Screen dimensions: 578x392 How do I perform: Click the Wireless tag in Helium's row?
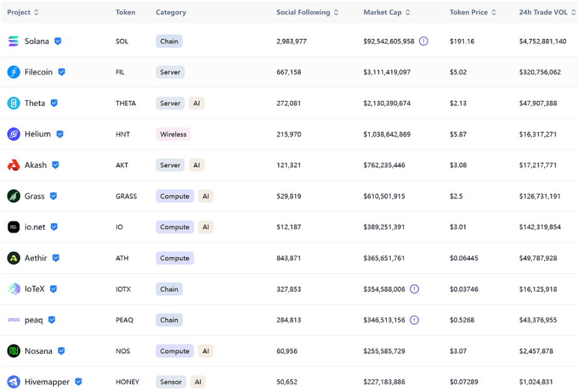pos(173,135)
